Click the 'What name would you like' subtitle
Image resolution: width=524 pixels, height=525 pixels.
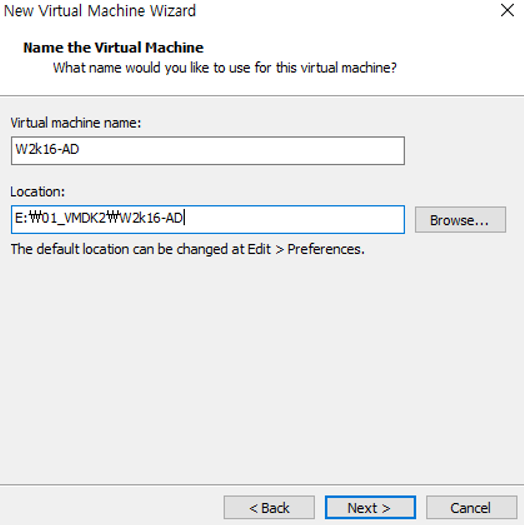(225, 68)
